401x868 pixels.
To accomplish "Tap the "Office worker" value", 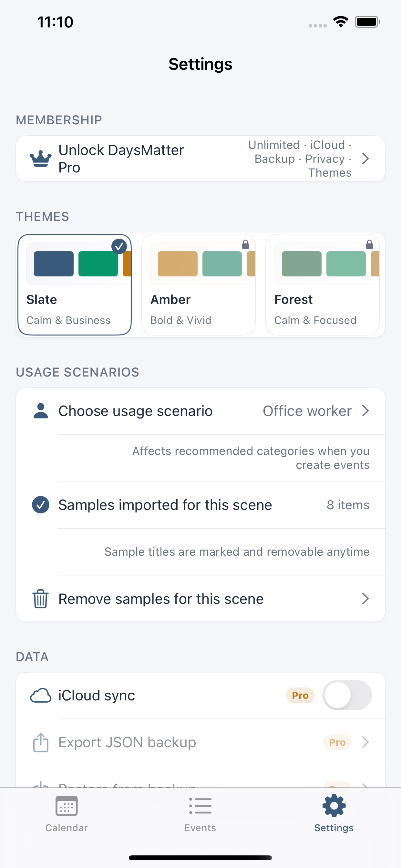I will [307, 411].
